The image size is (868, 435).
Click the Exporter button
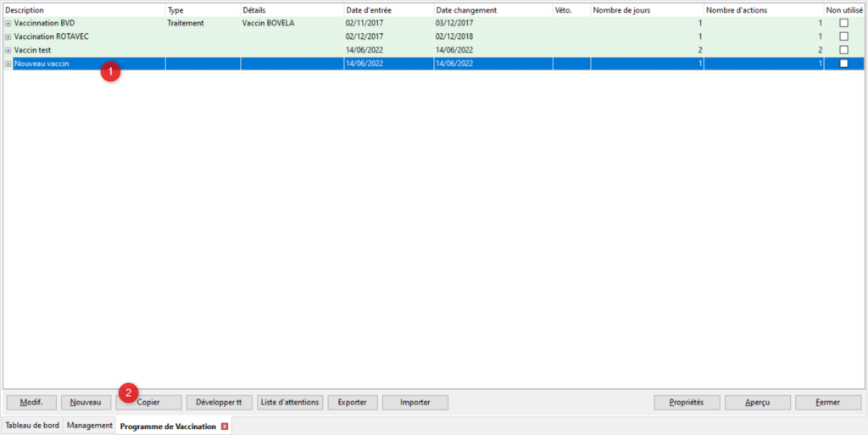[x=352, y=403]
